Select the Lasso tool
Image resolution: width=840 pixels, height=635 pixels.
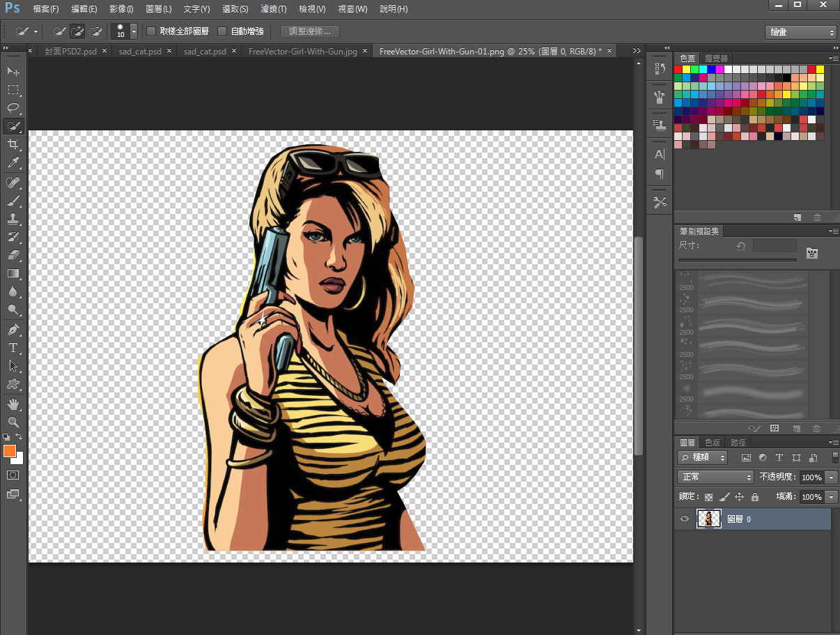pyautogui.click(x=13, y=108)
